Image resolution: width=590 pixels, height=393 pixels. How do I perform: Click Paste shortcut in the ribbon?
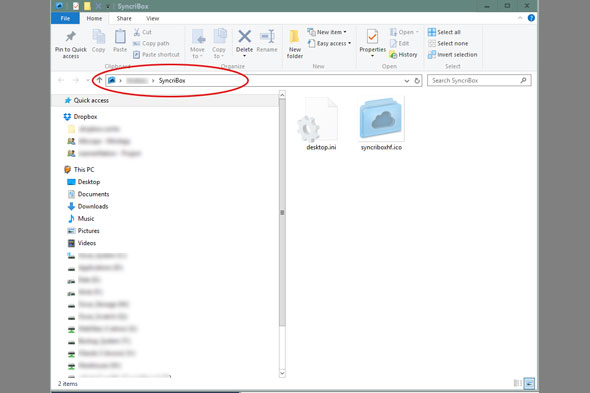click(156, 55)
